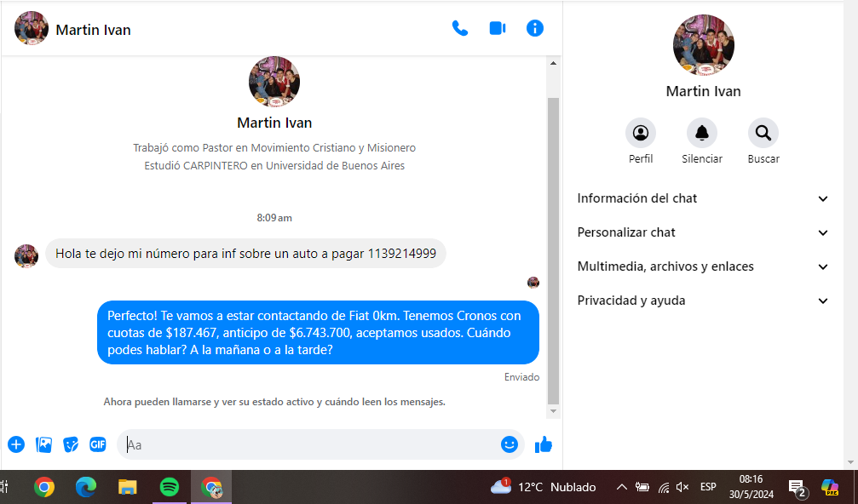This screenshot has width=858, height=504.
Task: Start a video call with Martin Ivan
Action: (498, 28)
